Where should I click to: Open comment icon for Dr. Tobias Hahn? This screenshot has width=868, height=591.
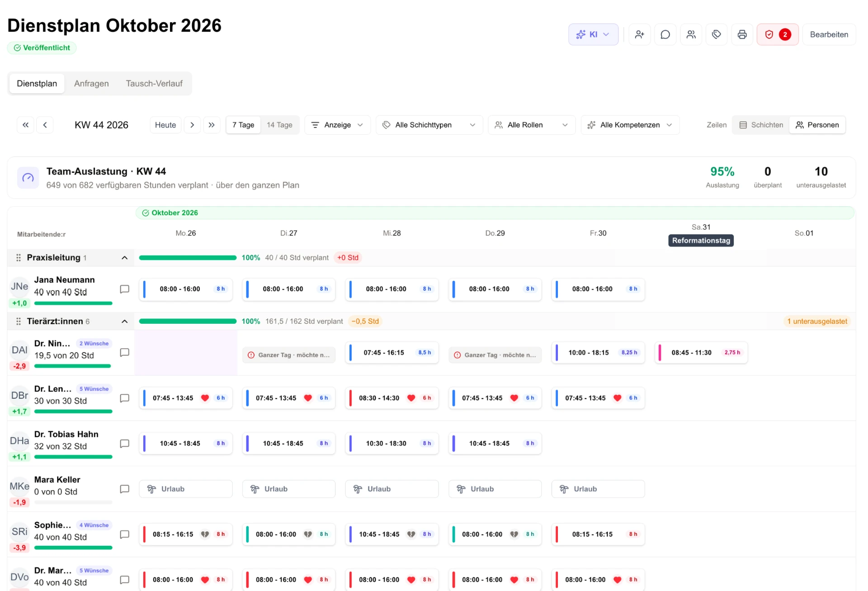[x=124, y=444]
